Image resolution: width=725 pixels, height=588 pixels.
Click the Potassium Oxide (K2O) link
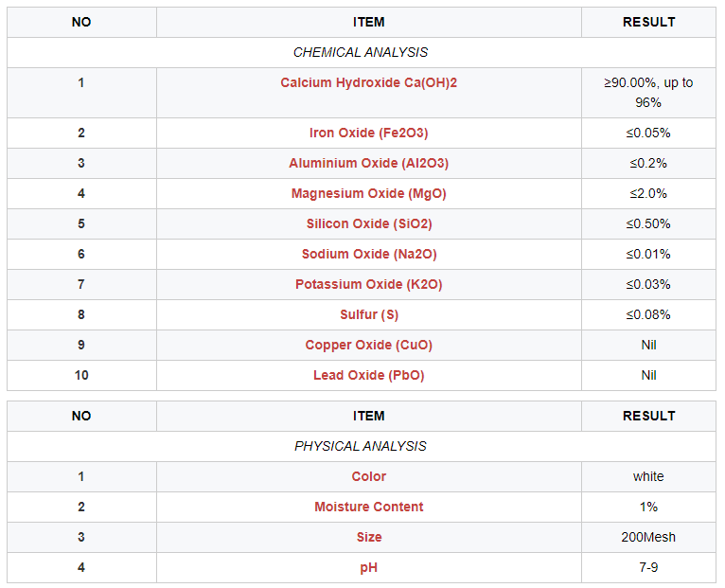tap(368, 284)
